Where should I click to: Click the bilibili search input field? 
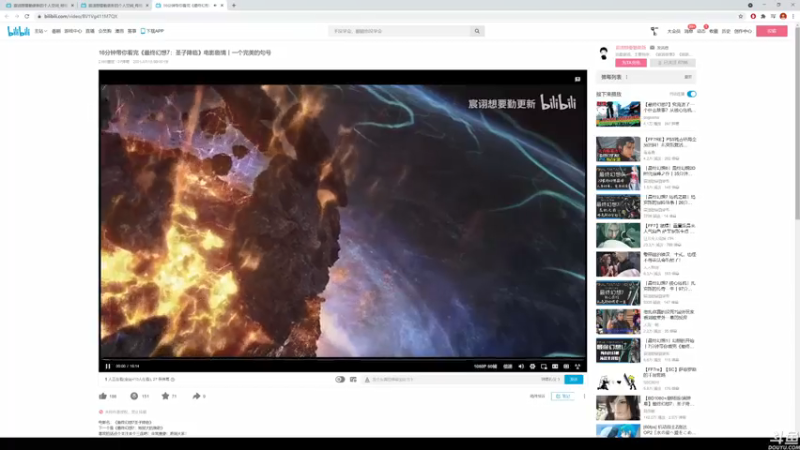pos(399,31)
